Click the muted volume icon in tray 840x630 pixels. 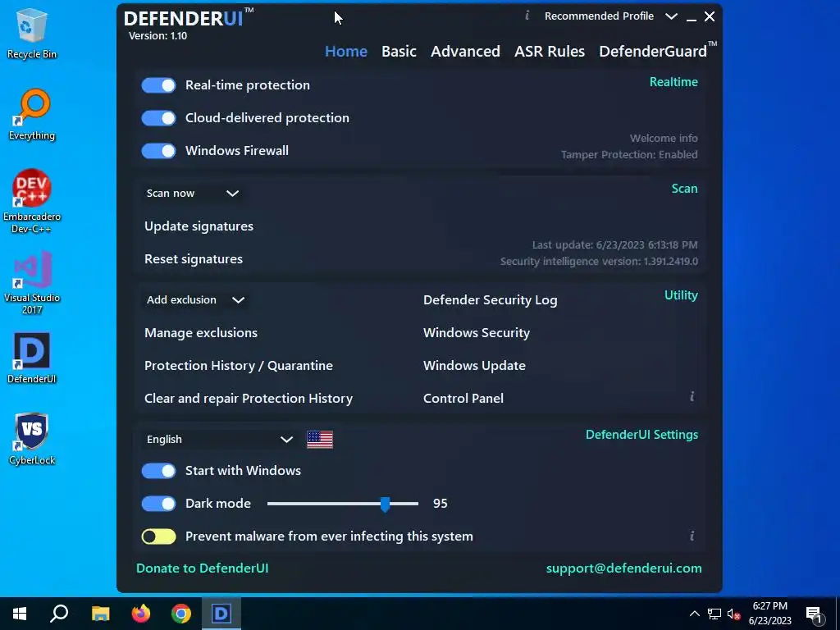coord(733,614)
